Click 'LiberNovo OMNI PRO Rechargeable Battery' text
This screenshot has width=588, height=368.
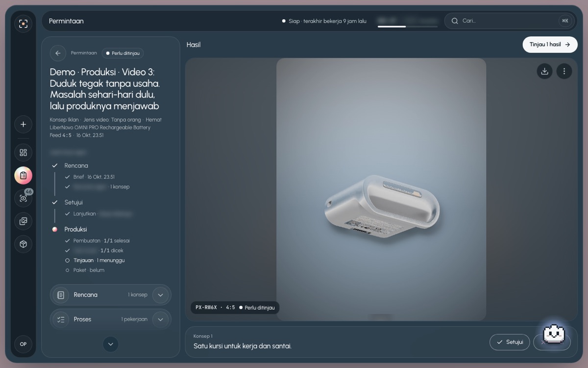pos(100,128)
